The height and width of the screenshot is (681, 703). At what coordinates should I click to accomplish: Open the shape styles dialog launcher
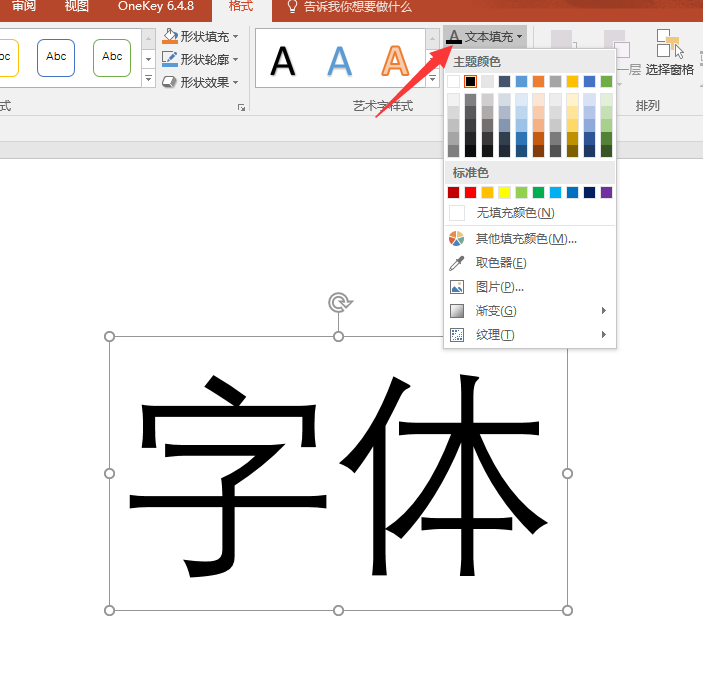pyautogui.click(x=241, y=108)
